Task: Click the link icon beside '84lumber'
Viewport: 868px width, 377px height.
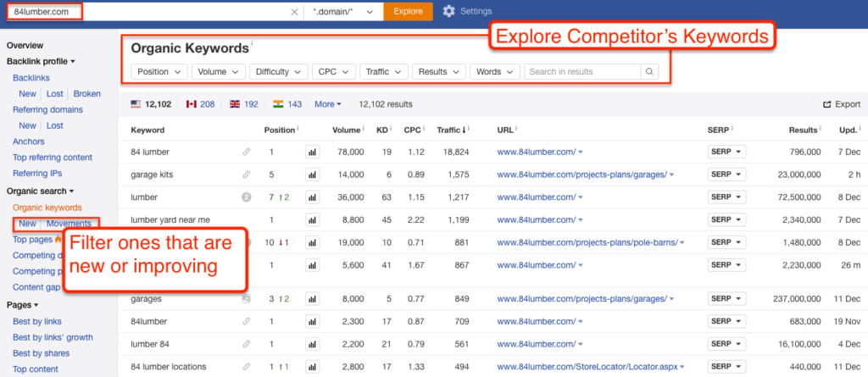Action: (247, 321)
